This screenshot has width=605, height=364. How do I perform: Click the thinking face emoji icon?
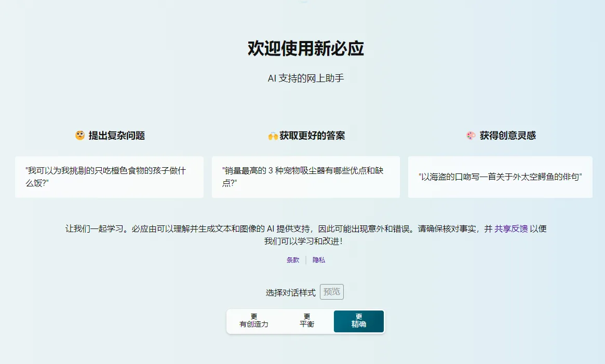(x=80, y=136)
